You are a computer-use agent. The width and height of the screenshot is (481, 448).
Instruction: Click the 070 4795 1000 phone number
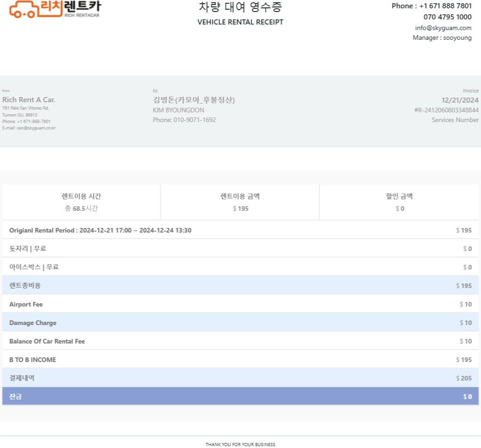[x=447, y=17]
